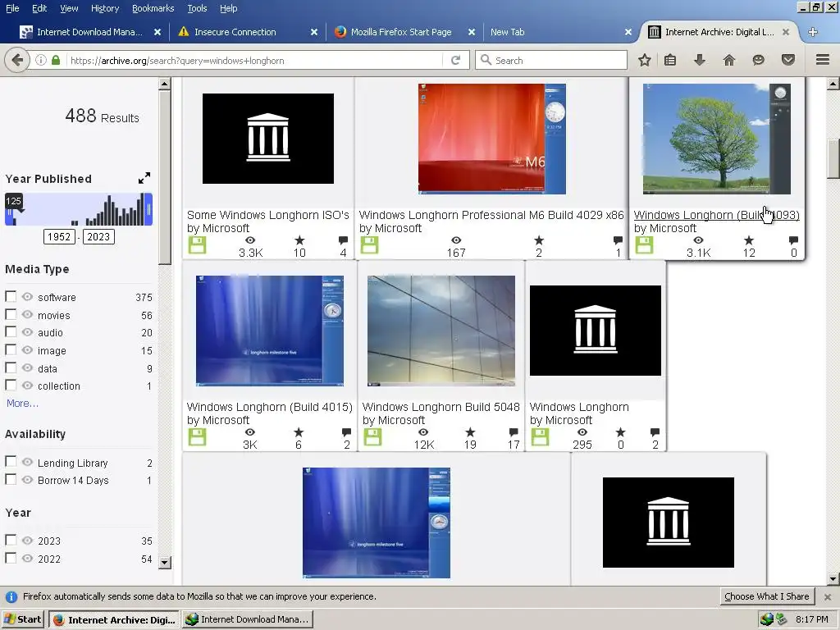Click reviews bubble on Windows Longhorn (Build 4015)

346,431
